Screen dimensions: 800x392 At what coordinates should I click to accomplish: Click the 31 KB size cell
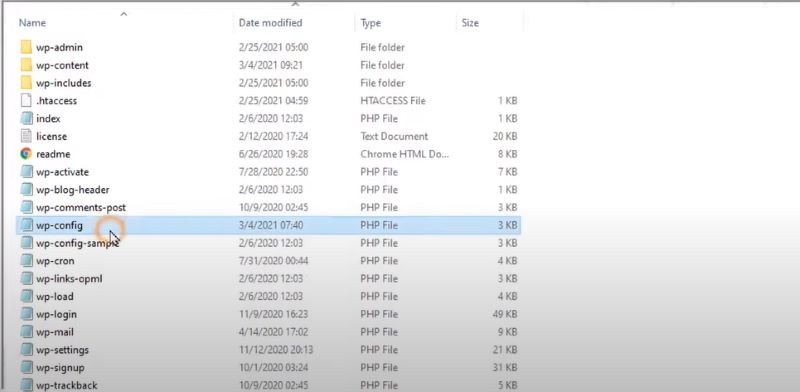click(x=505, y=368)
